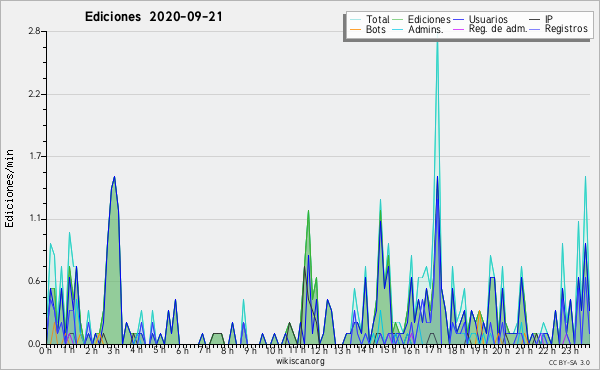600x370 pixels.
Task: Click the 'Ediciones' legend label
Action: coord(429,19)
